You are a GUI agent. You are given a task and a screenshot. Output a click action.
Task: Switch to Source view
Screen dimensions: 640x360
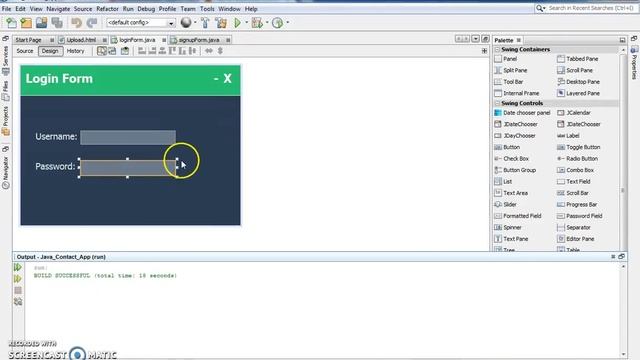24,51
